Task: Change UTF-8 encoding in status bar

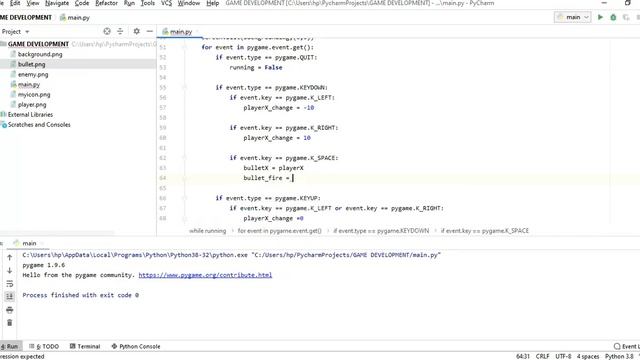Action: coord(563,356)
